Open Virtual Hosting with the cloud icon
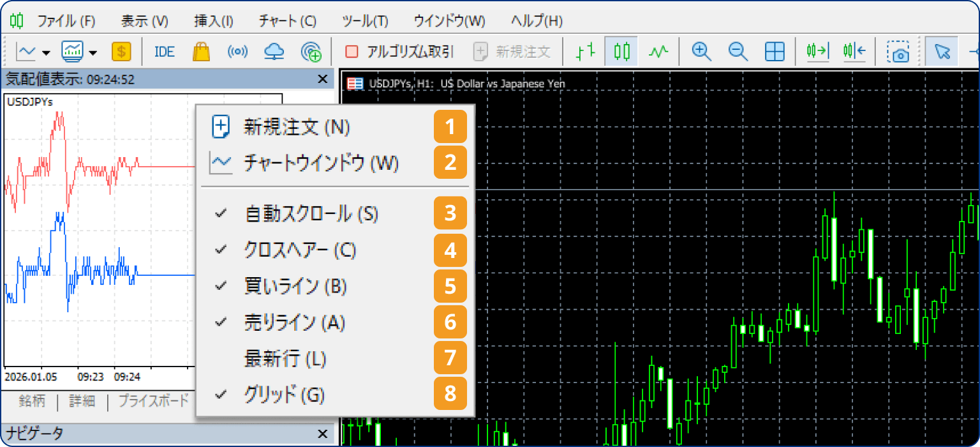Image resolution: width=980 pixels, height=447 pixels. [274, 52]
